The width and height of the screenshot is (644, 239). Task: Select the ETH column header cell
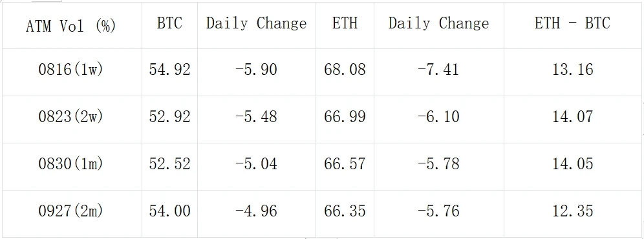pos(345,26)
